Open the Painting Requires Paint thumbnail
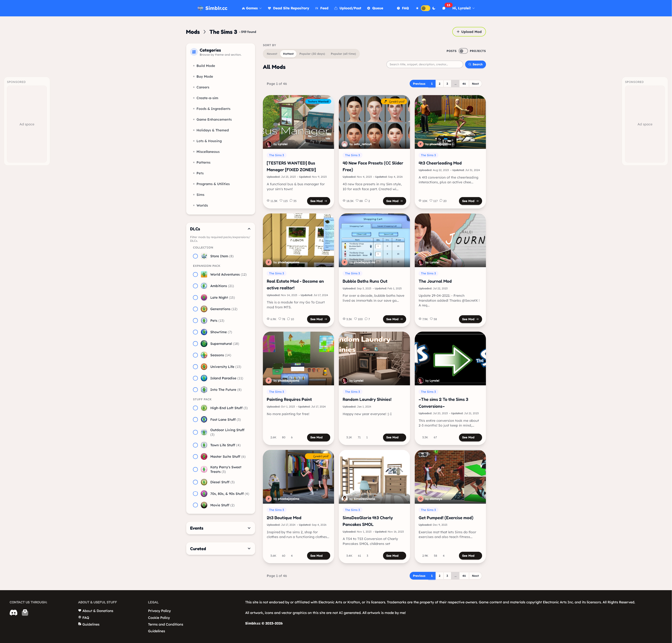This screenshot has width=672, height=643. 298,359
